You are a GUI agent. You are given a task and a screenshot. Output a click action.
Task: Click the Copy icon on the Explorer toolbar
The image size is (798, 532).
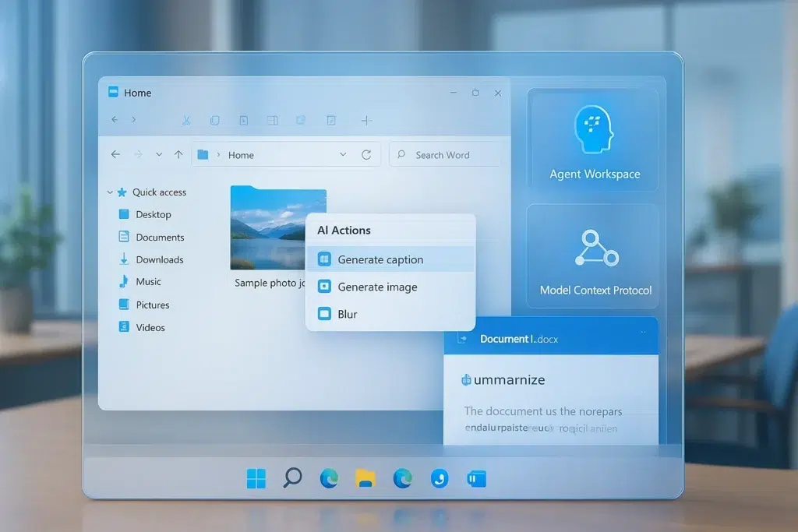(x=215, y=120)
